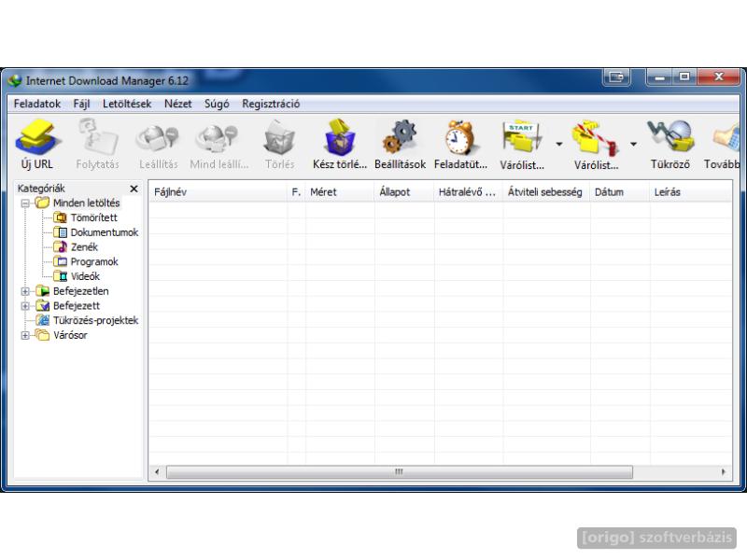Click the Kész törlé... trash icon

tap(340, 137)
